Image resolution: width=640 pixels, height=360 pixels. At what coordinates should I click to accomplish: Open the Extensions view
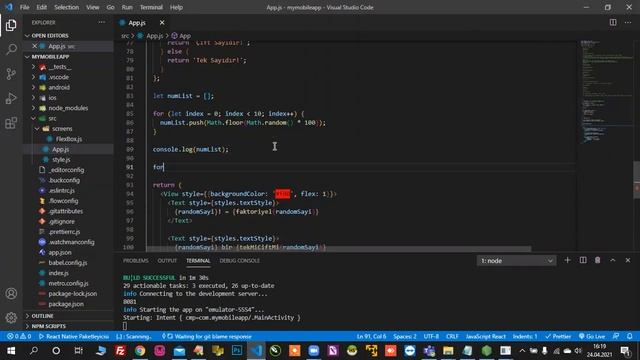[11, 123]
